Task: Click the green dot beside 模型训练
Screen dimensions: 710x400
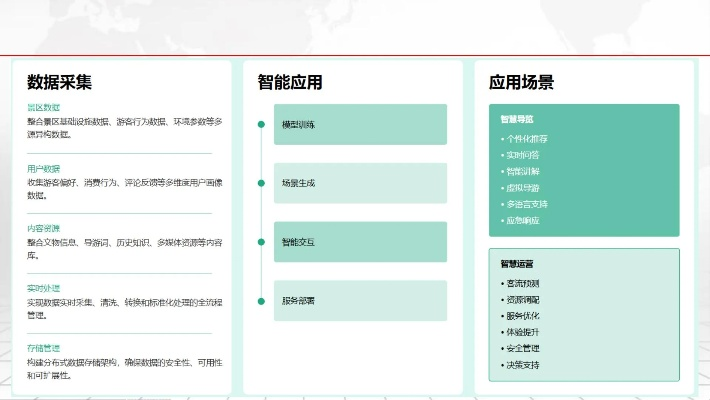Action: tap(261, 125)
